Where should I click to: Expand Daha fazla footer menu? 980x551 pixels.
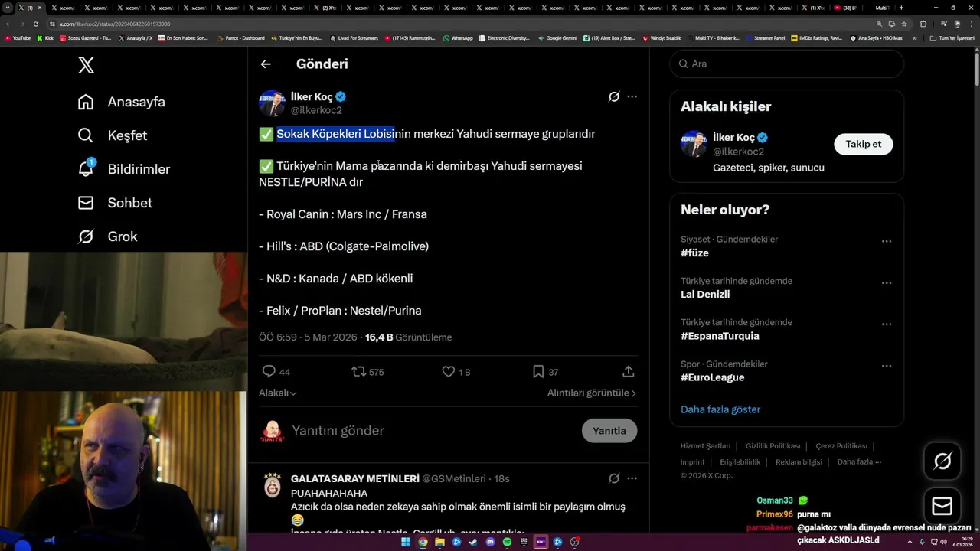tap(859, 462)
